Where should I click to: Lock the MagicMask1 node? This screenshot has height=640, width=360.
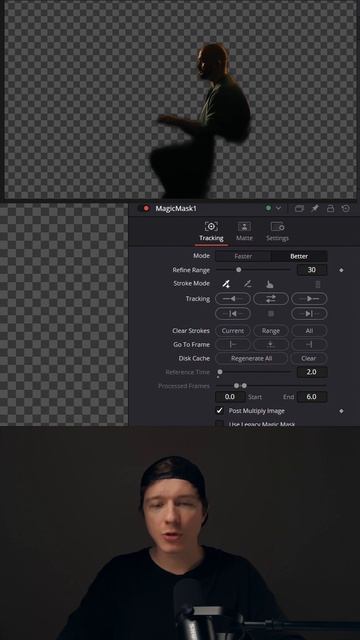[330, 209]
